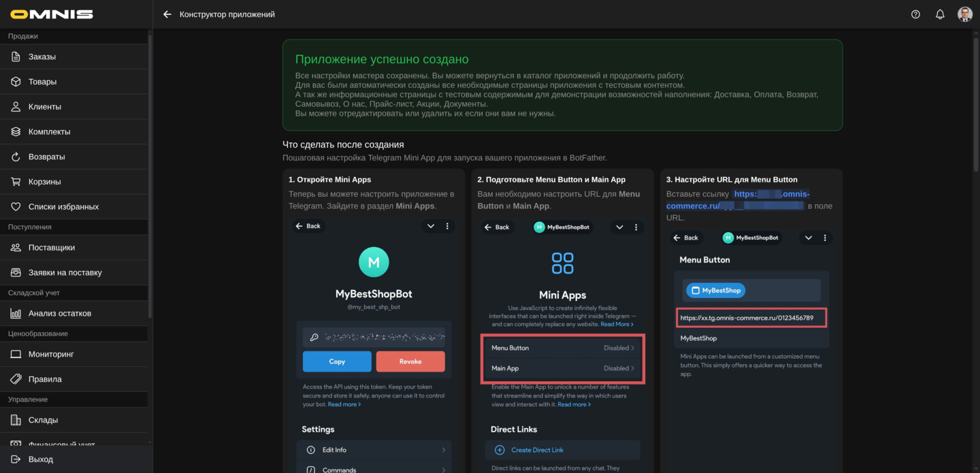Click the Выход logout icon

16,459
